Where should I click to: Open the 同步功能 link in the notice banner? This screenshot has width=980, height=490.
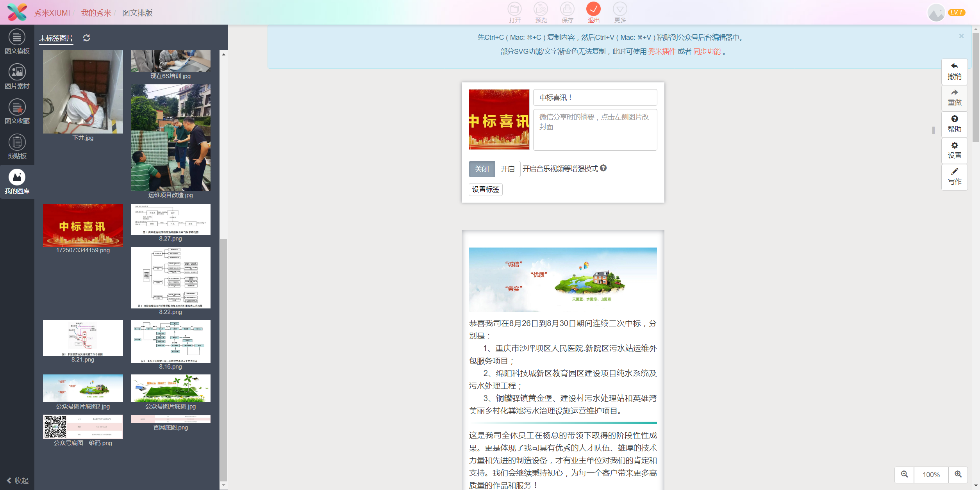tap(706, 51)
